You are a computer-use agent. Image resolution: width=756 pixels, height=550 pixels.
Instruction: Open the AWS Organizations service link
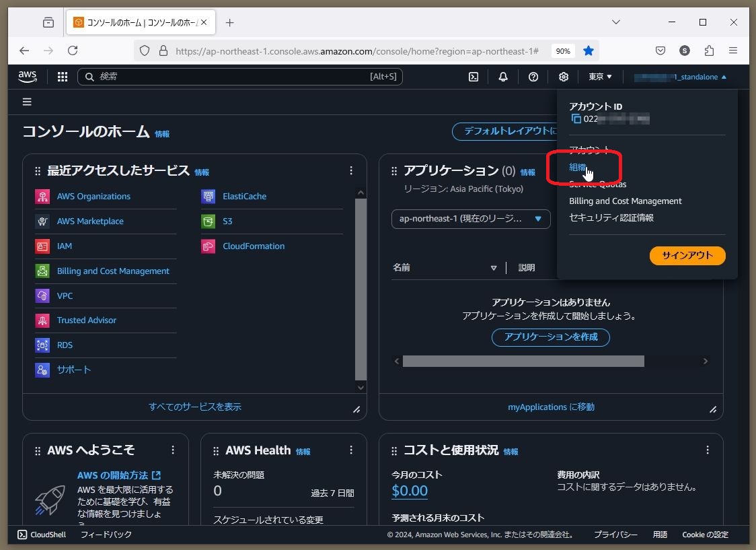pyautogui.click(x=93, y=197)
